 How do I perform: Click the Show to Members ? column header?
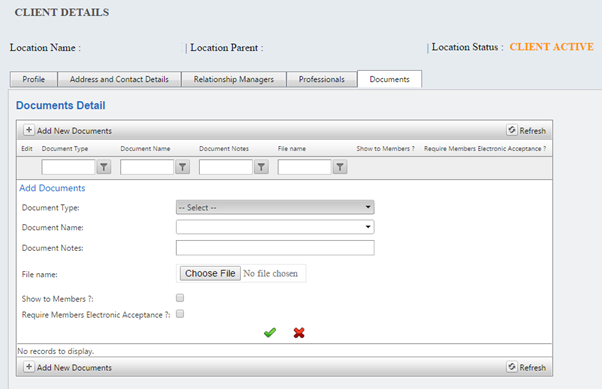(385, 149)
